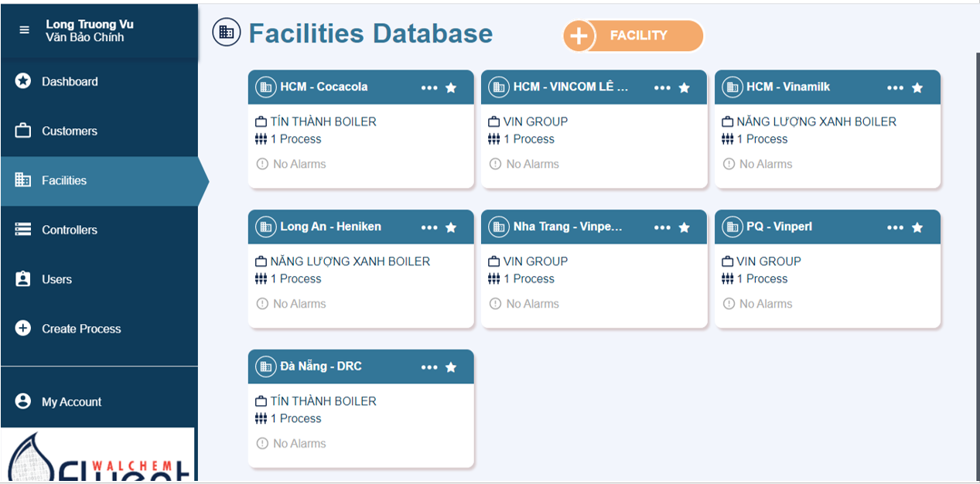Click NĂNG LƯỢNG XANH BOILER on Long An - Heniken card

350,261
